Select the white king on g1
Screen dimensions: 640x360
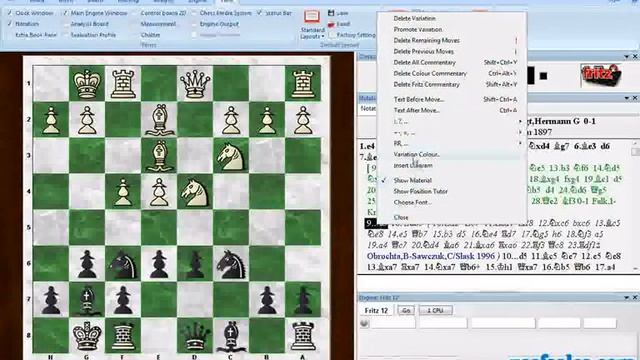coord(87,83)
